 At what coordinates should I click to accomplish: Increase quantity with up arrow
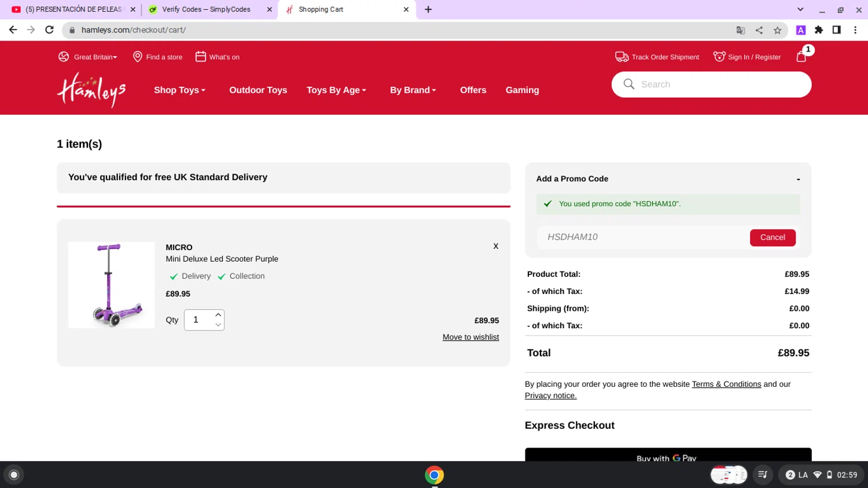(218, 315)
